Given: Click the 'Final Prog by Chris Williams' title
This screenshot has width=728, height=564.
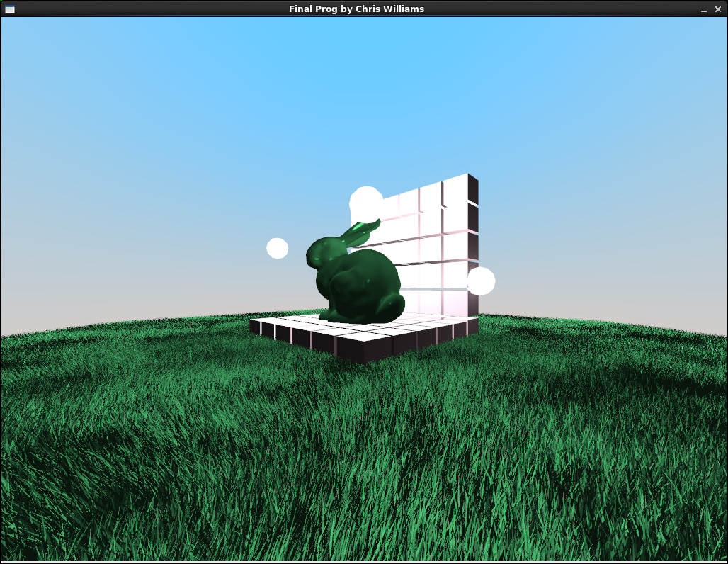Looking at the screenshot, I should (x=357, y=9).
